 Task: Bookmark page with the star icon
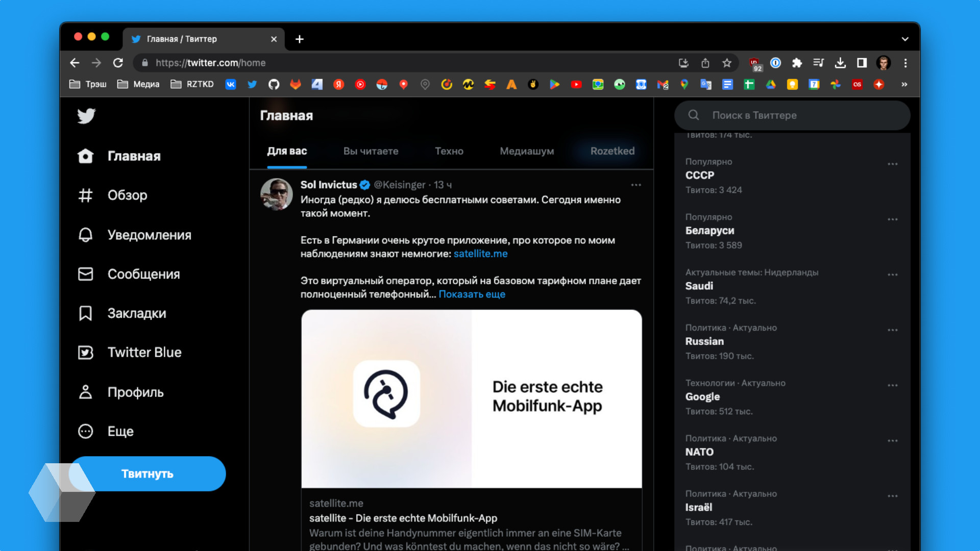727,63
